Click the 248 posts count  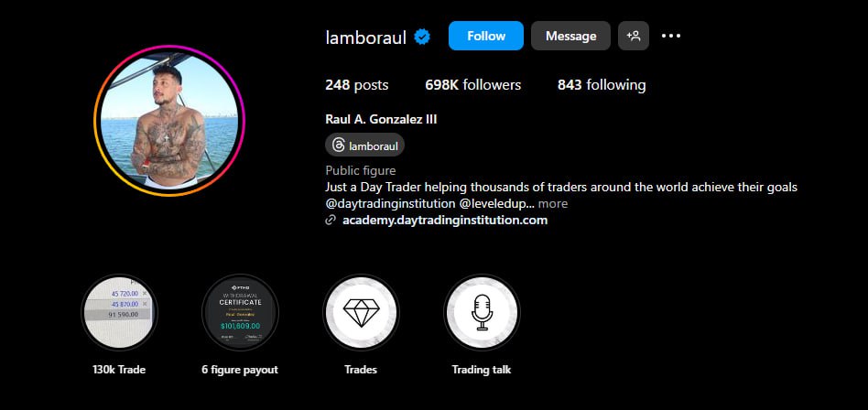[x=357, y=85]
